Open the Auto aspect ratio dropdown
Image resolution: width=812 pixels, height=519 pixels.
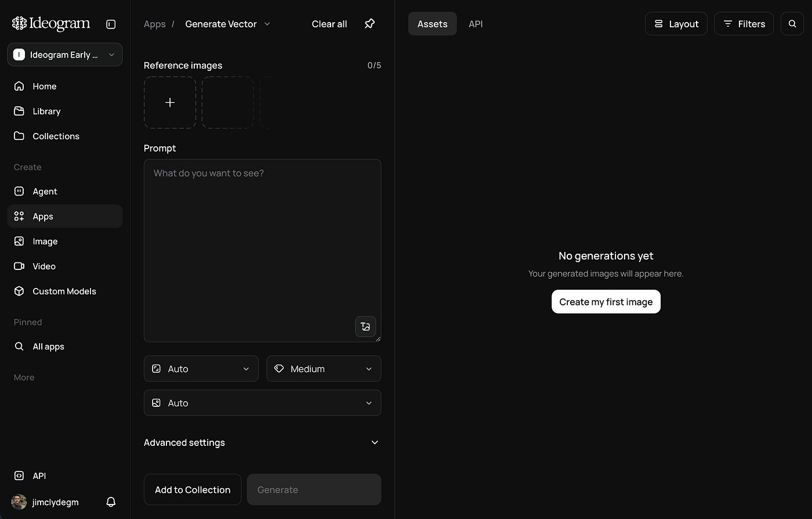click(x=201, y=369)
